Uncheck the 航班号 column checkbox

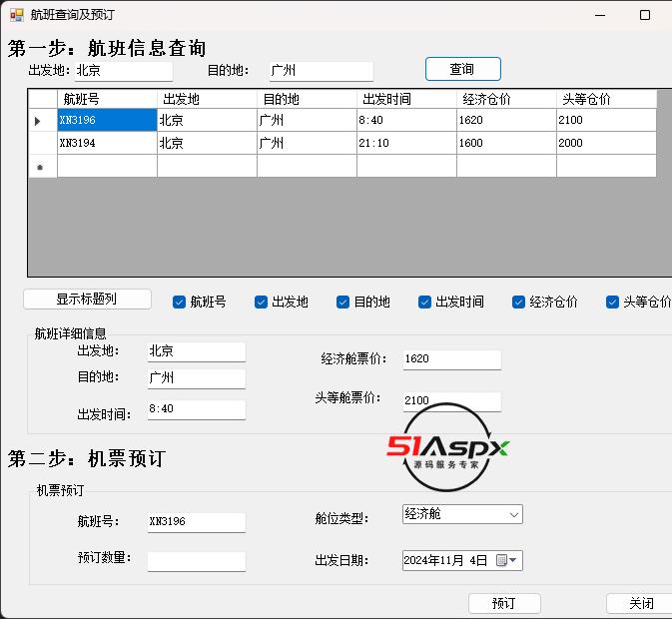click(x=180, y=302)
